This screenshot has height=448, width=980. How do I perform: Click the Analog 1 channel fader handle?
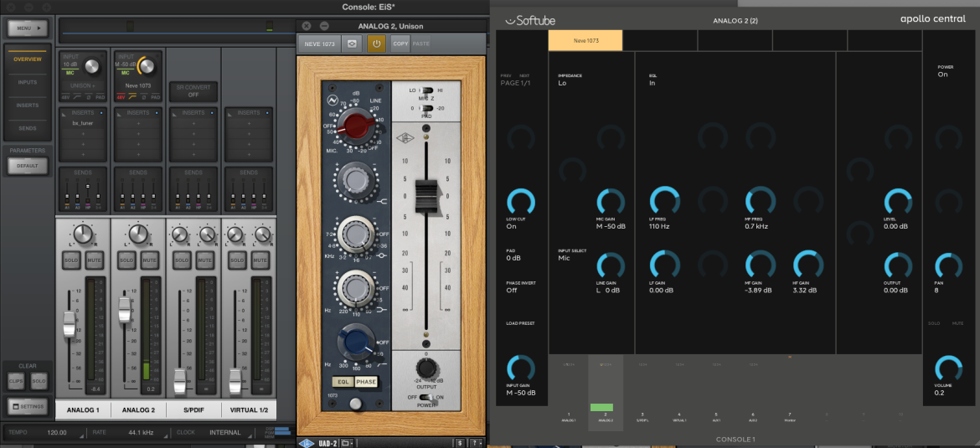coord(69,324)
